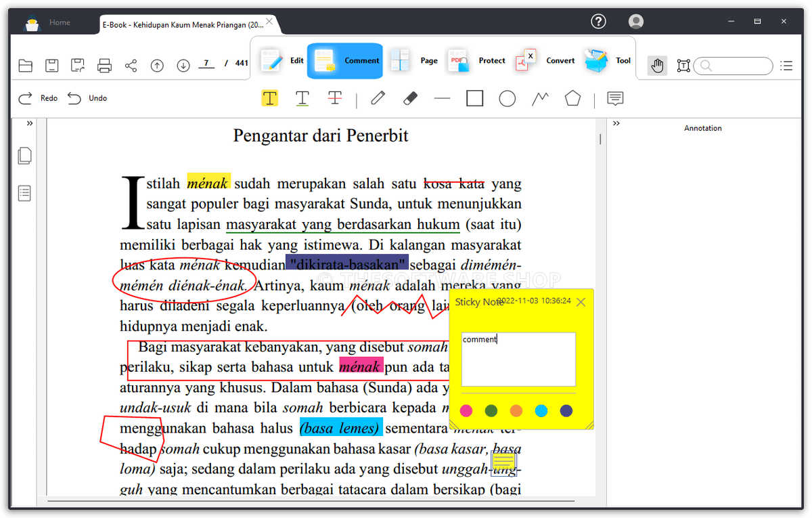Choose orange sticky note color
Viewport: 812px width, 518px height.
(x=516, y=410)
